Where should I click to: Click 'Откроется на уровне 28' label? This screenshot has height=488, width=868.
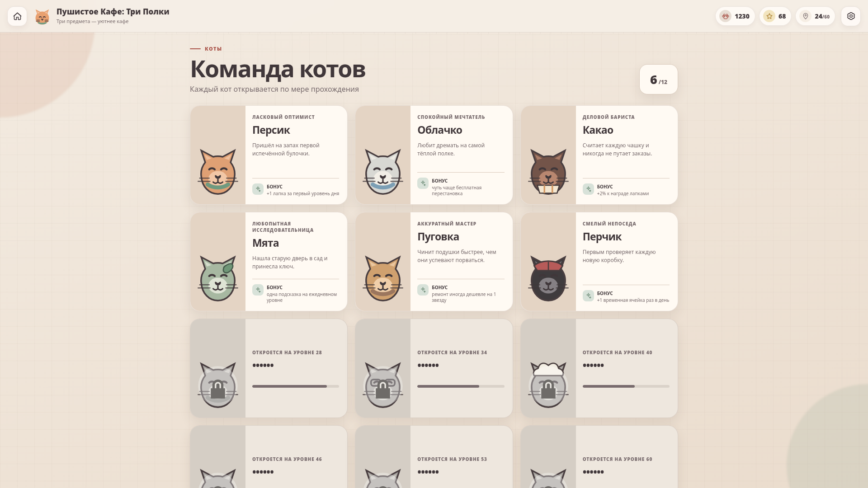coord(287,352)
